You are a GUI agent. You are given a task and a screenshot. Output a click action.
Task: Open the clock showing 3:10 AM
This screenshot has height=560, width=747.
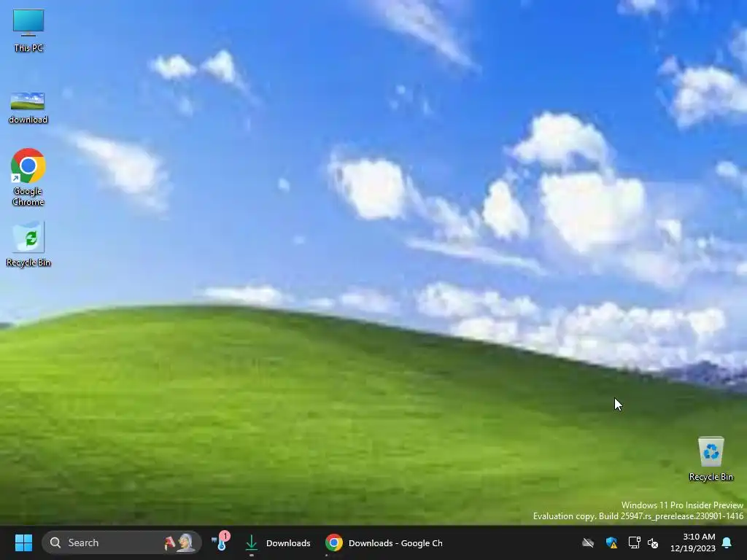693,542
